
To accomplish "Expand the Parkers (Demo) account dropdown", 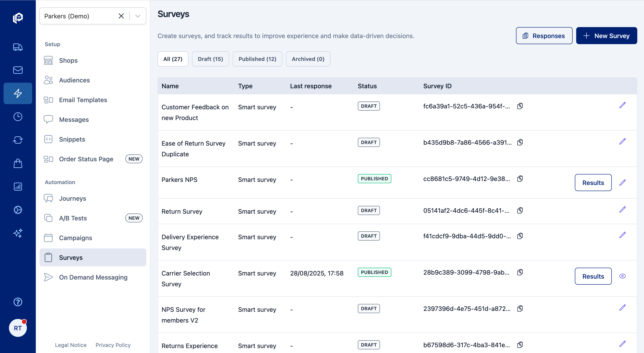I will tap(138, 16).
